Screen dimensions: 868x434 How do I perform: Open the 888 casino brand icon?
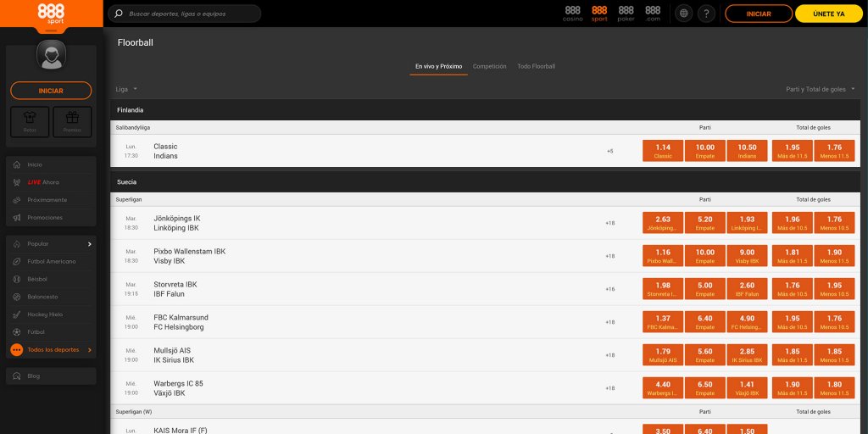pos(572,14)
